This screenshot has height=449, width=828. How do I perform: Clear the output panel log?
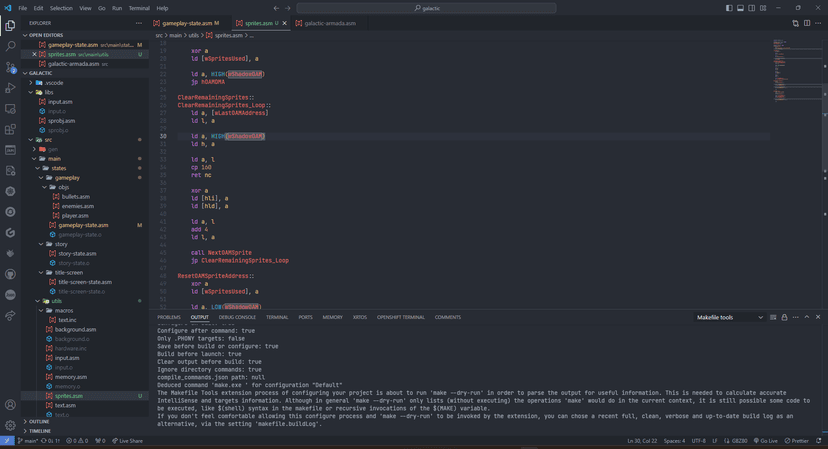[x=773, y=317]
